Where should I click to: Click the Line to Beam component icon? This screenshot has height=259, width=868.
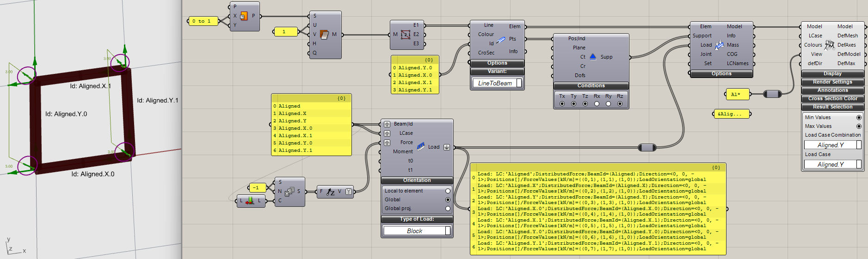[x=501, y=40]
